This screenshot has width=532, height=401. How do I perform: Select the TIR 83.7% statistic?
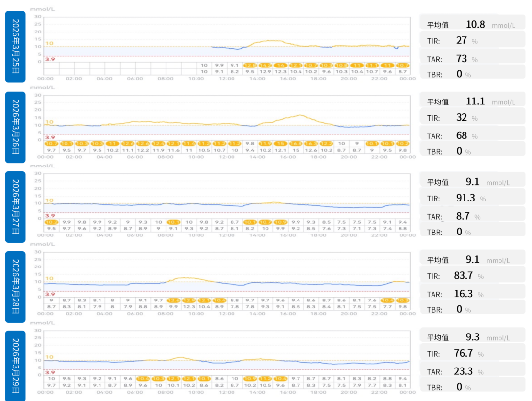(472, 275)
